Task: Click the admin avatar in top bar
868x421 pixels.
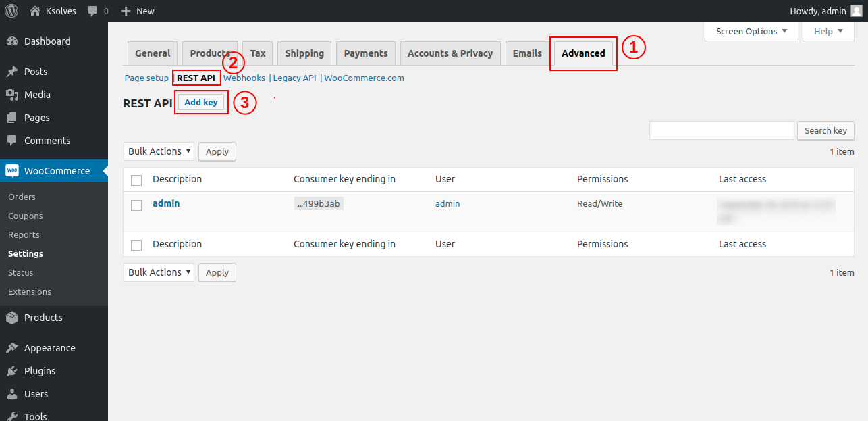Action: click(856, 11)
